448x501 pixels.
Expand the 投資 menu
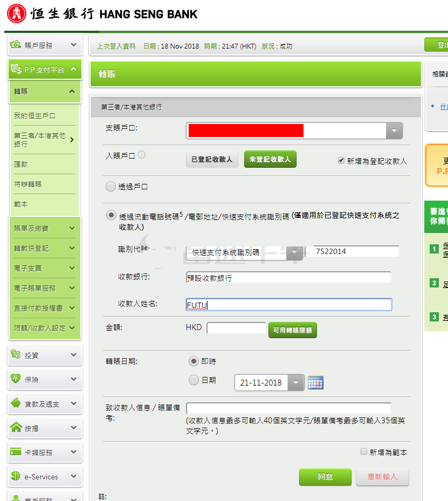tap(45, 355)
